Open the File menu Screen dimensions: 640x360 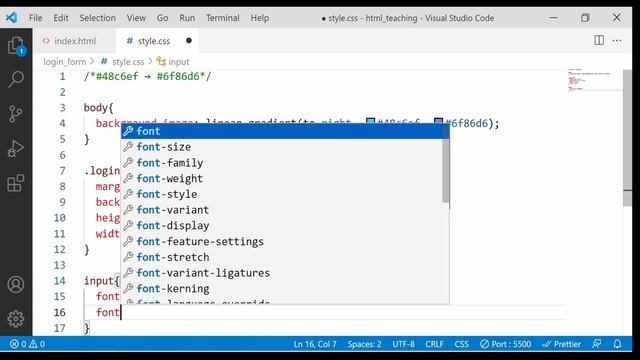pos(36,18)
